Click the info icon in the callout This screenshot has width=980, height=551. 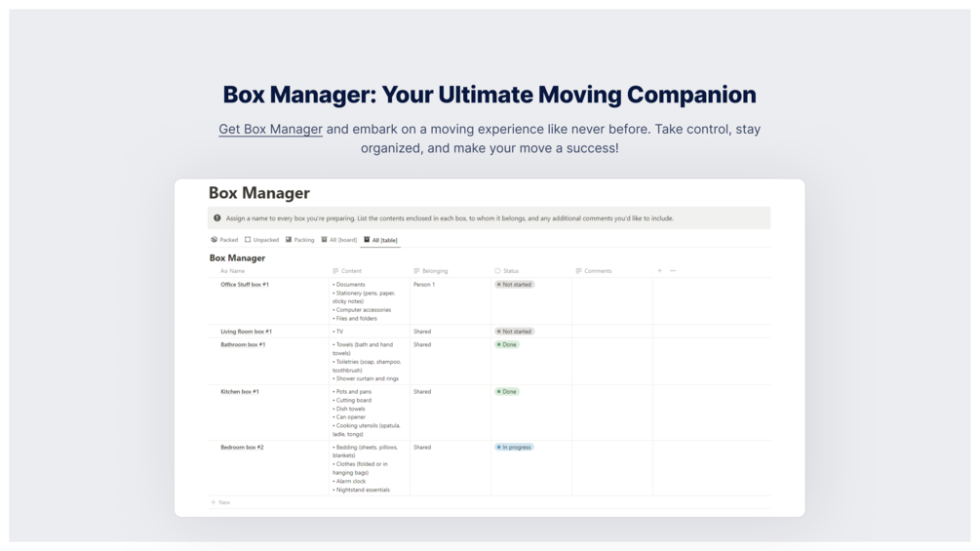click(216, 218)
